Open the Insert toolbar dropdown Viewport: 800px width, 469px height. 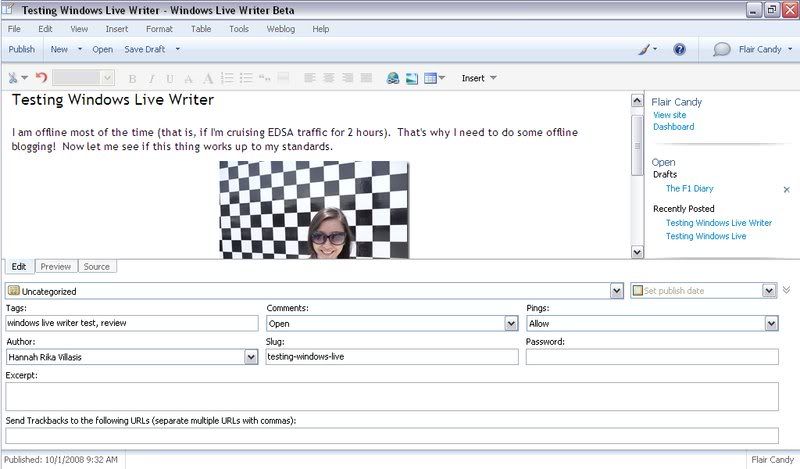(479, 78)
